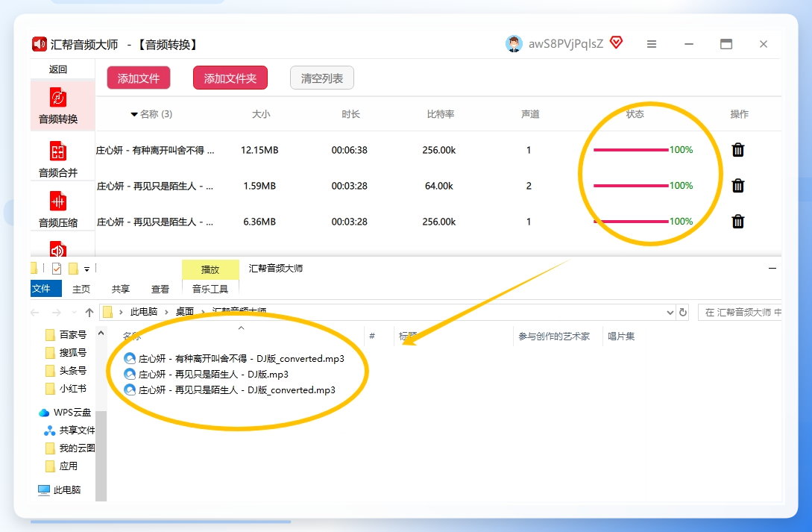The height and width of the screenshot is (532, 812).
Task: Click username awS8PVjPqIsZ
Action: coord(565,44)
